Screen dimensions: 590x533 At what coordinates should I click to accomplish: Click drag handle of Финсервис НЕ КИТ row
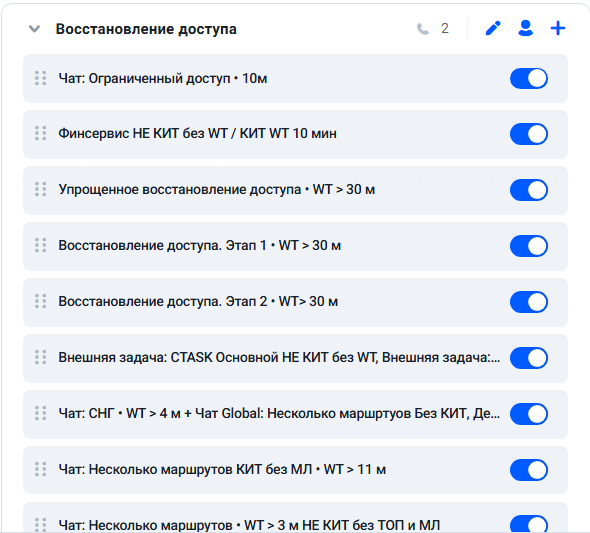coord(41,133)
